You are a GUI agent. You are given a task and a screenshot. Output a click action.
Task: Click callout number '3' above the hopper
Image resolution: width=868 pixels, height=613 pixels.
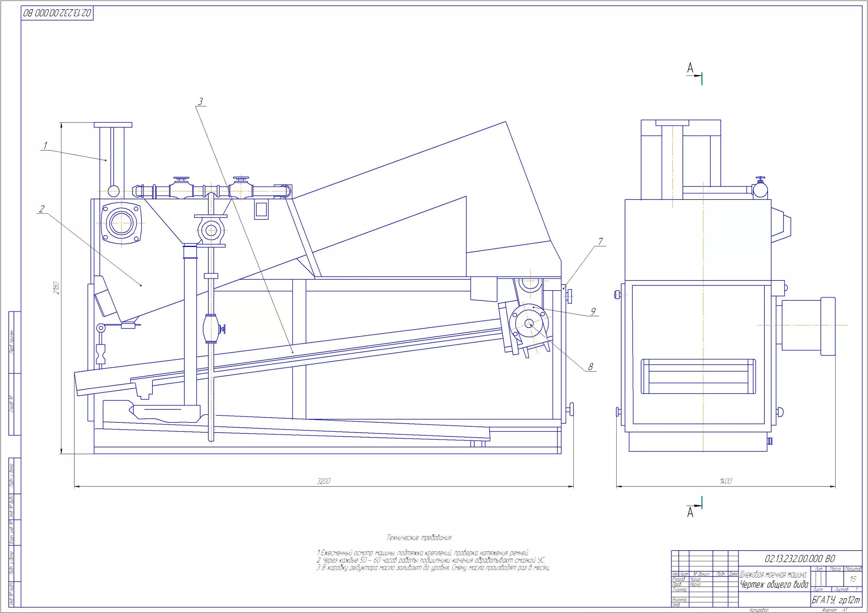[x=201, y=101]
